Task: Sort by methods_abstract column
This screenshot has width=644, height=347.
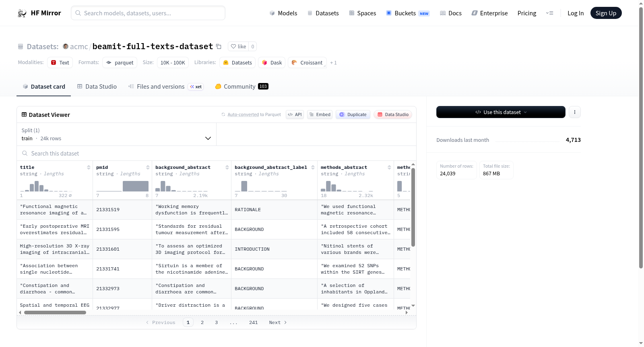Action: point(389,167)
